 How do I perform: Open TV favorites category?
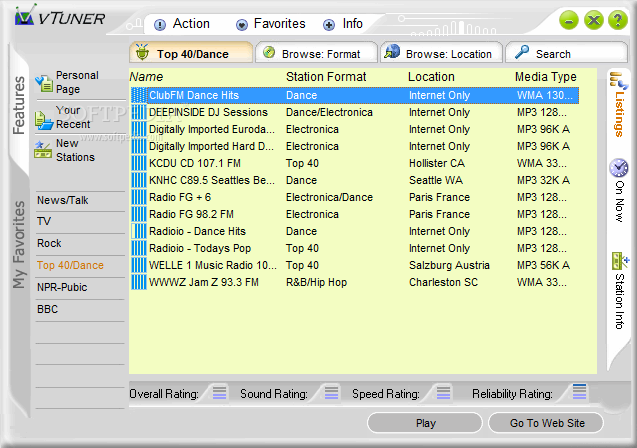point(44,221)
